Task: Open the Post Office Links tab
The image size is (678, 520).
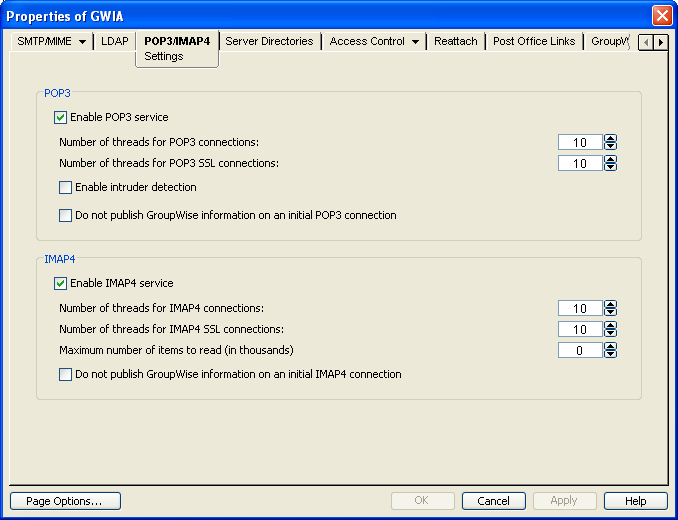Action: coord(534,41)
